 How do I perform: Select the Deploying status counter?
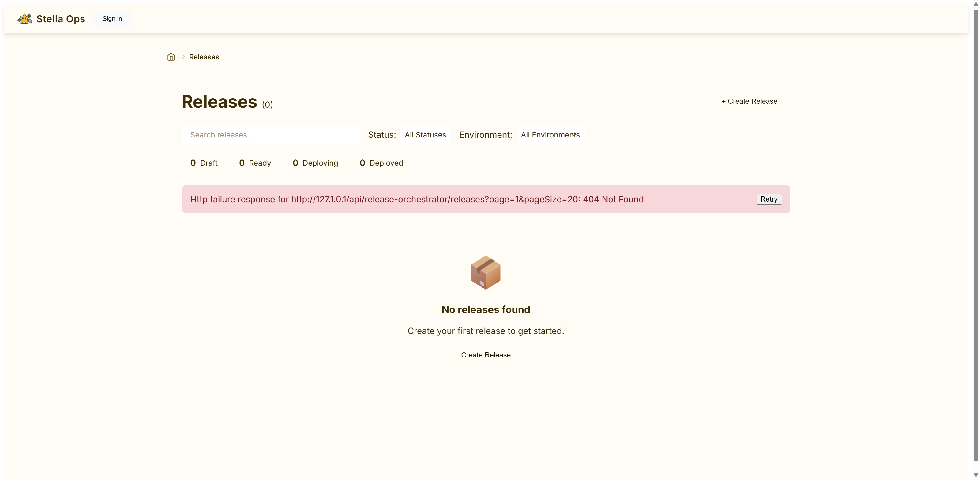coord(315,163)
